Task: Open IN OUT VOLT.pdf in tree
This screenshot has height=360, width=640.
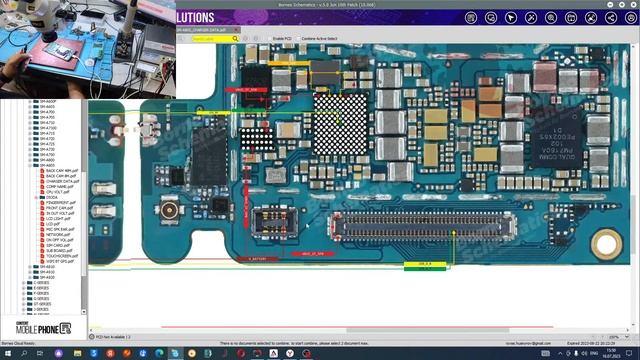Action: click(60, 213)
